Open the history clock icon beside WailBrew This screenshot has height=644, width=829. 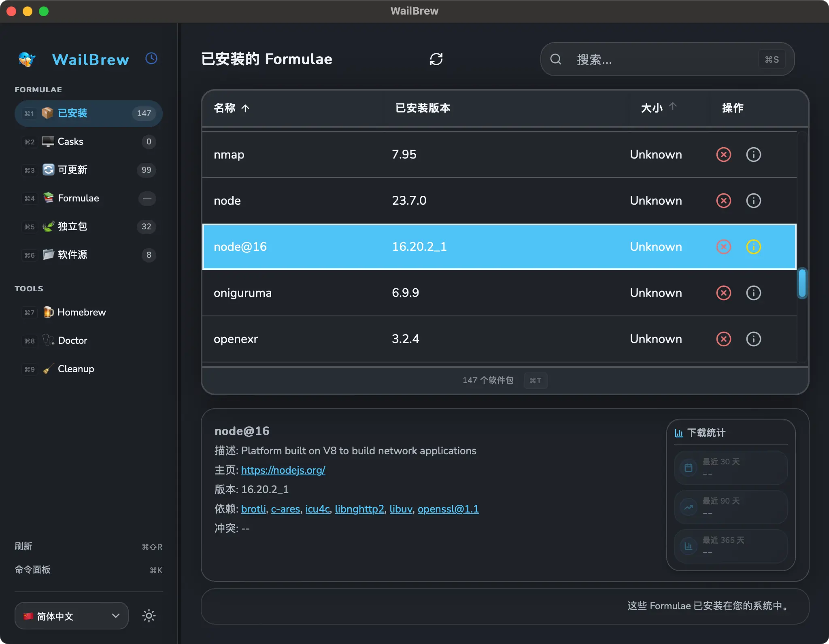pyautogui.click(x=151, y=59)
